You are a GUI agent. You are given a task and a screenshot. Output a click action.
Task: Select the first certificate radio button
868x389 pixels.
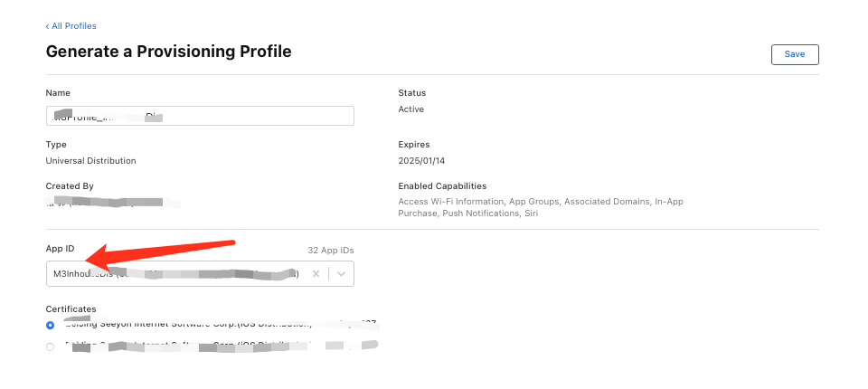(x=51, y=325)
